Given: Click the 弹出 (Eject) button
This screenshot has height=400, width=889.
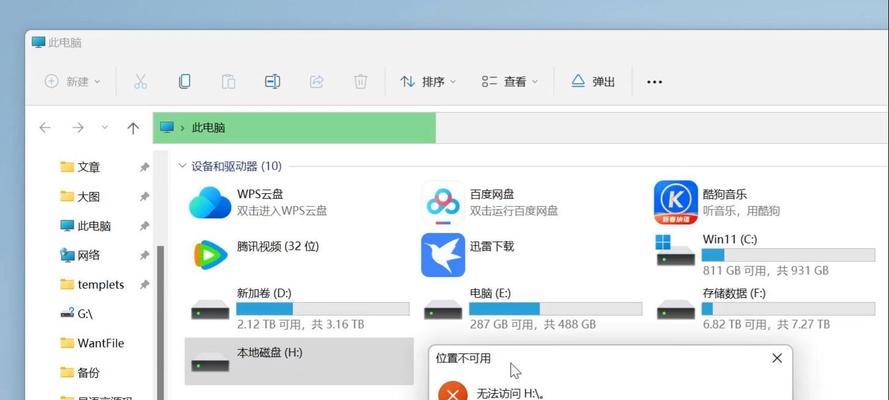Looking at the screenshot, I should click(592, 82).
